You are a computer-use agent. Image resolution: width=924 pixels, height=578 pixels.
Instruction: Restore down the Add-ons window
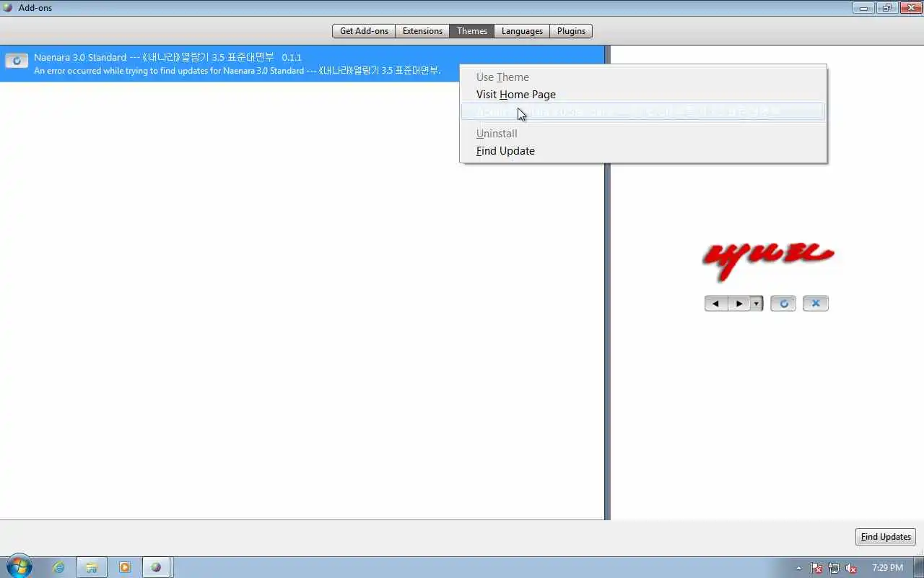[886, 8]
